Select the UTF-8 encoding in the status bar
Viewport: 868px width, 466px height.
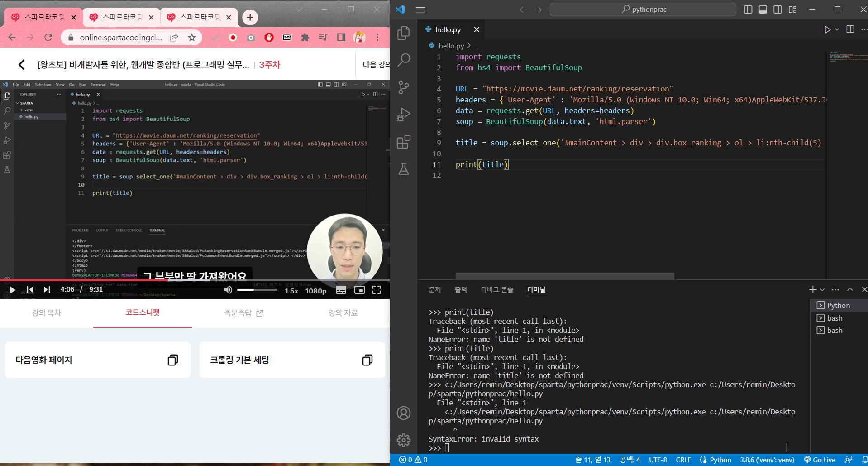(x=658, y=460)
